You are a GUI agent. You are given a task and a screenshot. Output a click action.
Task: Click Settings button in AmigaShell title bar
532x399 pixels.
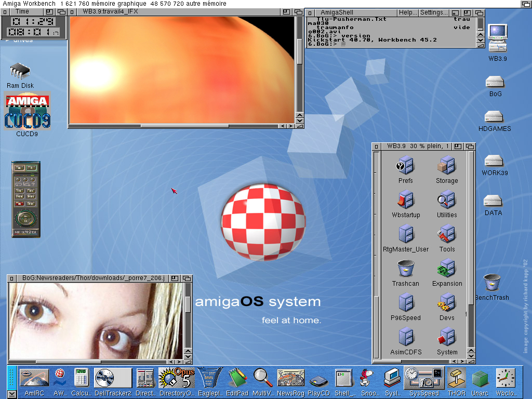pyautogui.click(x=433, y=12)
